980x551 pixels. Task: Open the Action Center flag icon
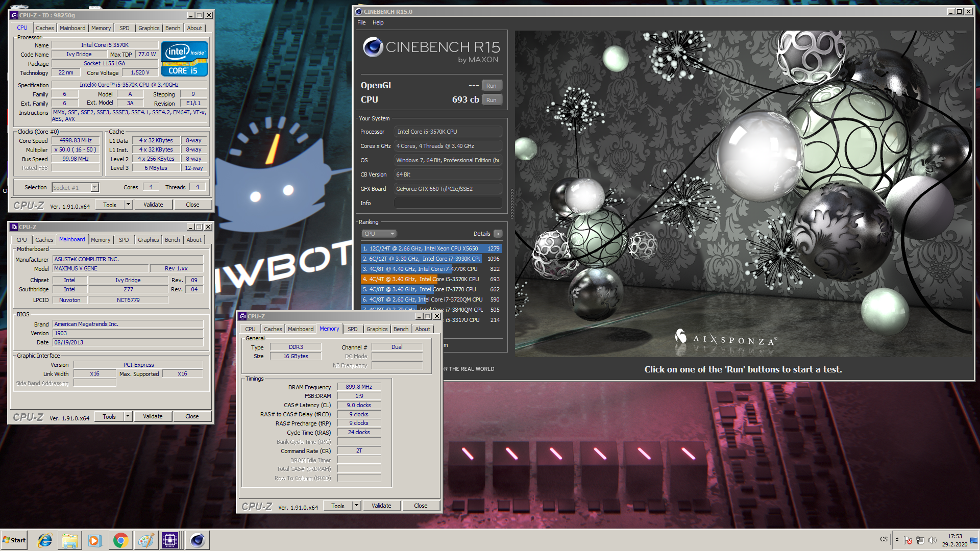(908, 540)
